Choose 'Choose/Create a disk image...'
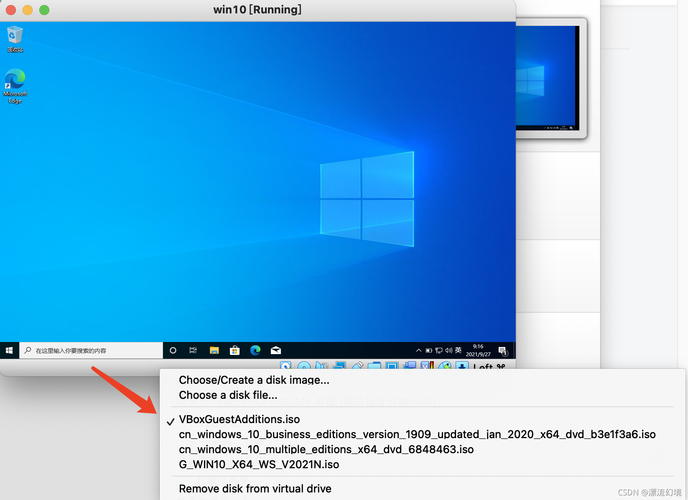688x500 pixels. pyautogui.click(x=253, y=380)
